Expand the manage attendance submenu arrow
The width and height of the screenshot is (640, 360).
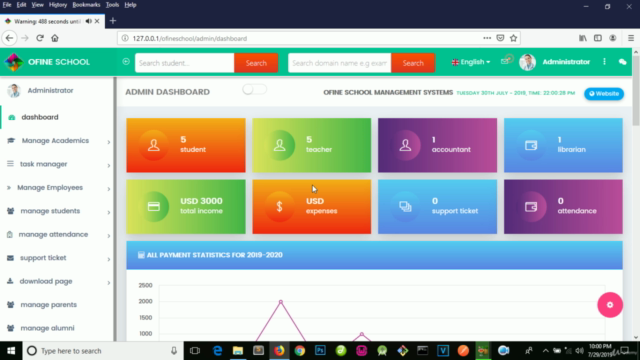coord(109,236)
